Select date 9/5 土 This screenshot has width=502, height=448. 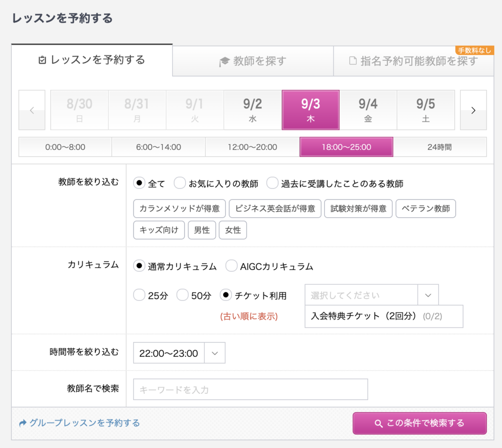point(426,110)
